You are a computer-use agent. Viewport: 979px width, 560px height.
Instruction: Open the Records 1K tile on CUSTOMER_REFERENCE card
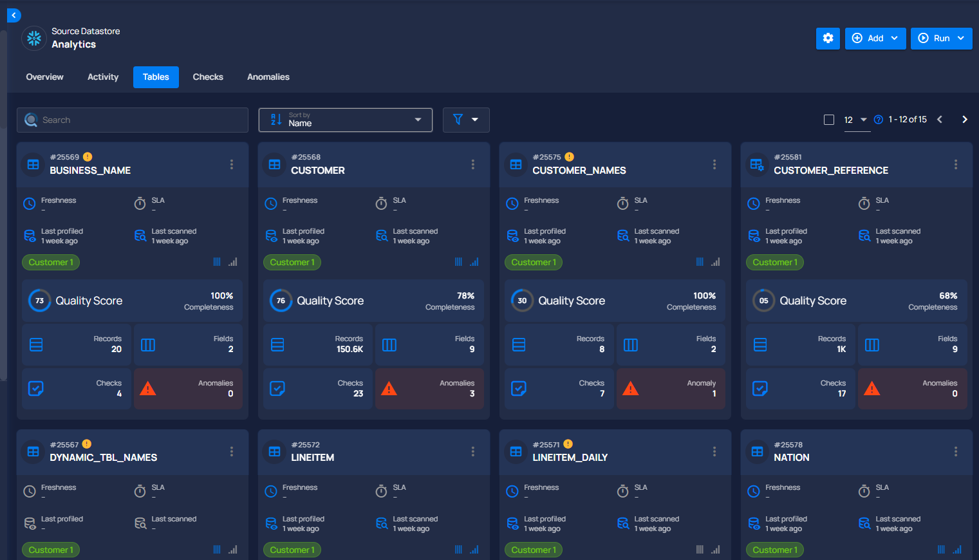coord(800,344)
